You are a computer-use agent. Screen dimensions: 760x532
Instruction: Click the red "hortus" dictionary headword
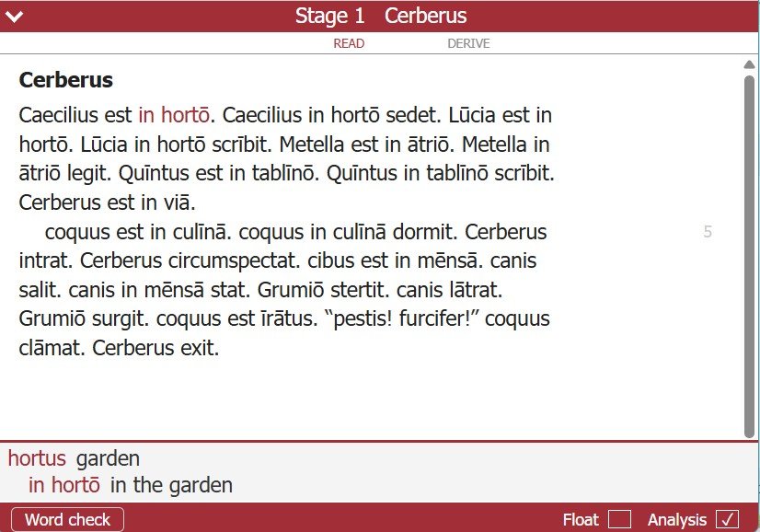pos(37,458)
